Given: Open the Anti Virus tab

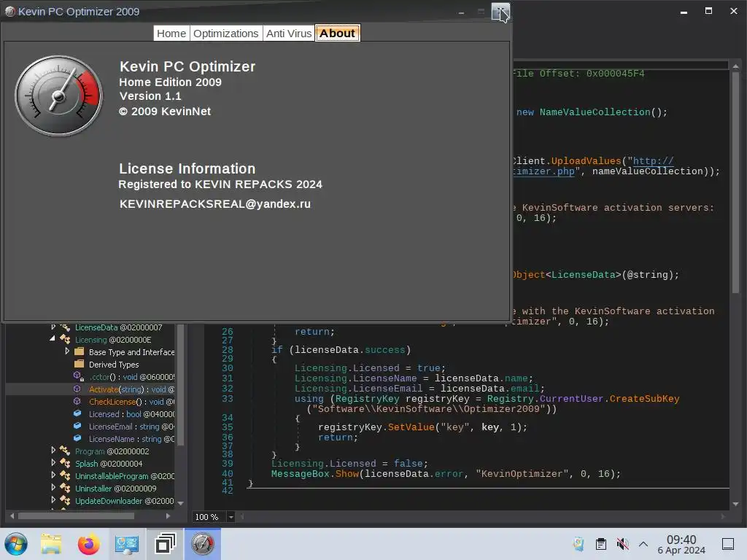Looking at the screenshot, I should point(289,34).
